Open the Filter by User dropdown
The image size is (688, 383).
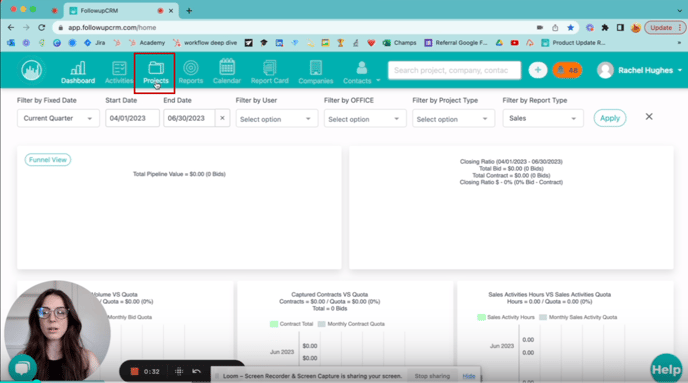[x=276, y=119]
